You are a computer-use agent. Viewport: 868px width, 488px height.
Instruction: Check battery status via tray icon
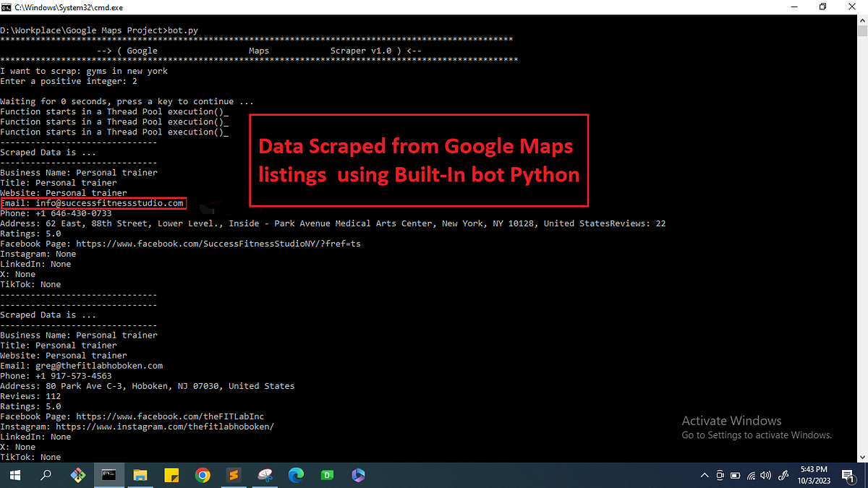[x=736, y=475]
